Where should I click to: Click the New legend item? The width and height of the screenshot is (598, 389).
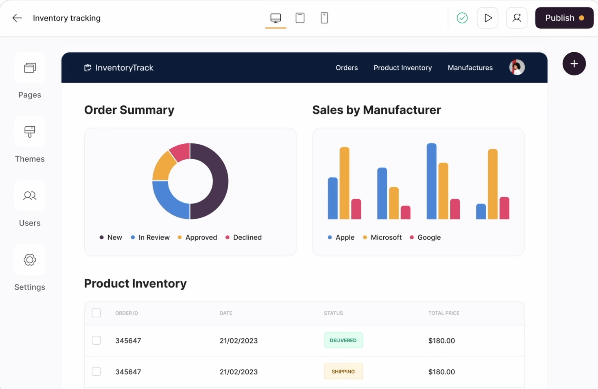point(111,237)
